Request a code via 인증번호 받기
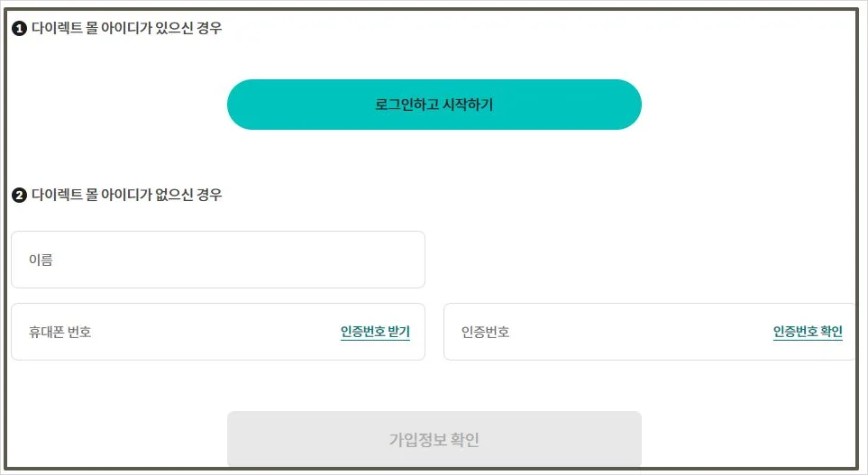868x475 pixels. click(375, 332)
